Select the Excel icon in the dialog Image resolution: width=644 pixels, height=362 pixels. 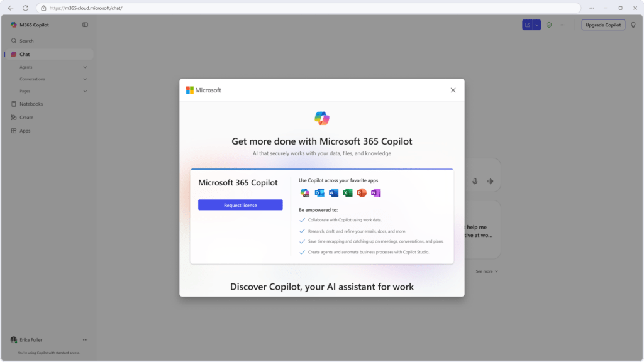[346, 192]
